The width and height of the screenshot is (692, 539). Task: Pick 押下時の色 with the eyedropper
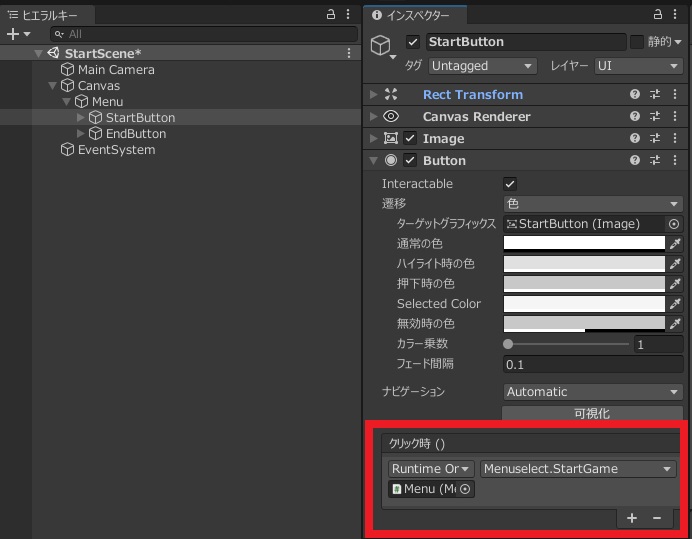tap(675, 284)
